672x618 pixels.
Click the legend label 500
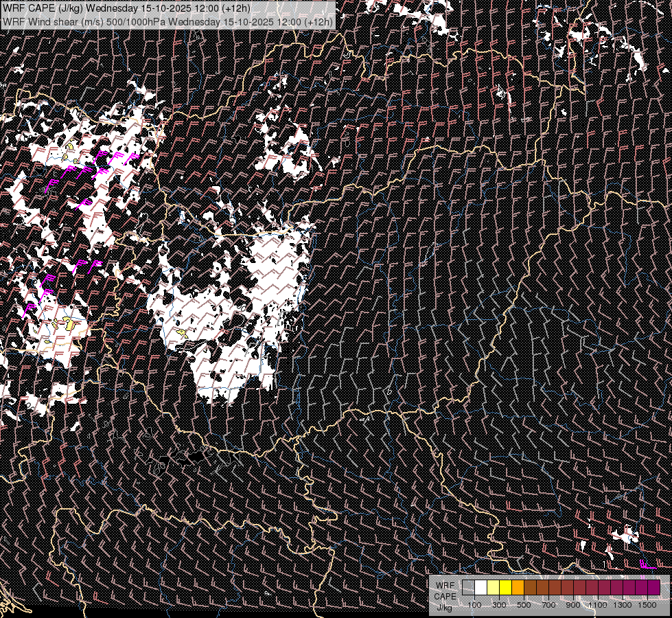tap(524, 605)
